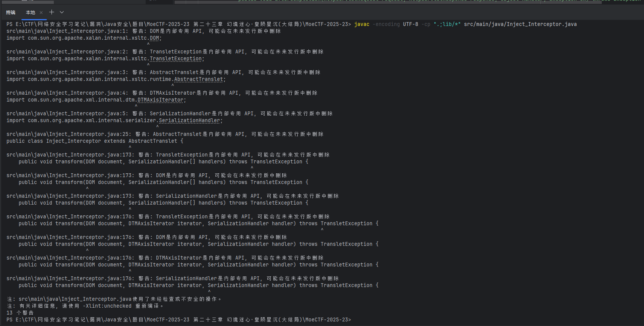Open the java:176 path in the DTMAxisIterator warning
This screenshot has height=326, width=644.
(x=70, y=258)
